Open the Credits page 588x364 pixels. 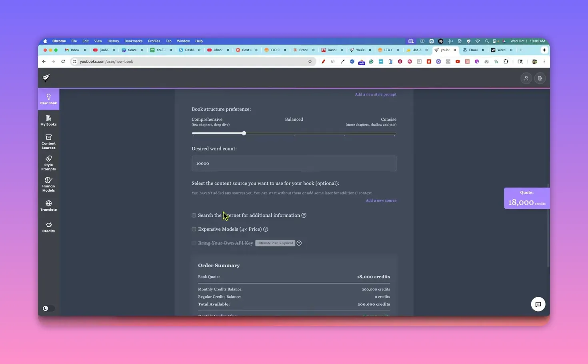48,227
